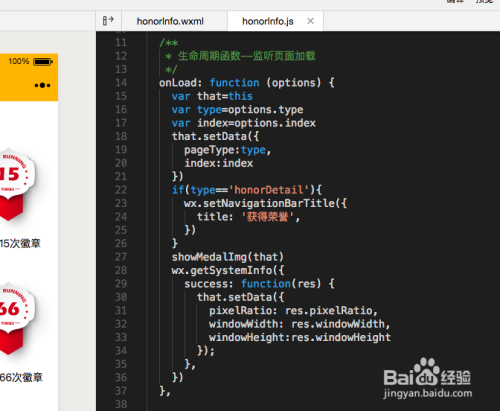Click the 66 times running medal badge
Image resolution: width=500 pixels, height=411 pixels.
click(15, 318)
